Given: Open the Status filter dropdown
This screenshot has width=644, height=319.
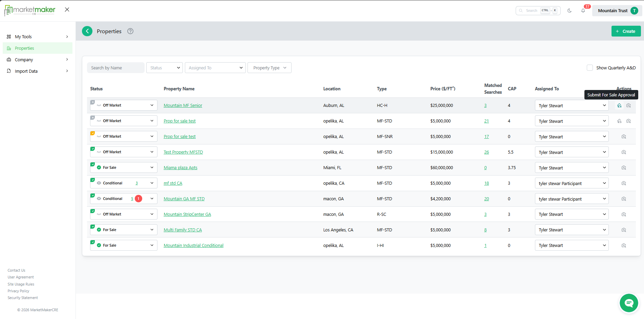Looking at the screenshot, I should tap(165, 68).
